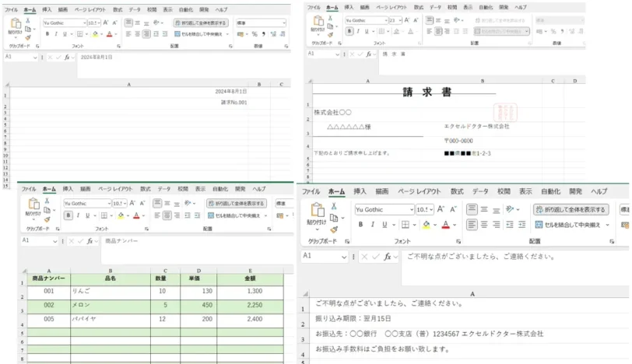This screenshot has height=364, width=632.
Task: Click Underline in the 商品ナンバー table window
Action: [87, 215]
